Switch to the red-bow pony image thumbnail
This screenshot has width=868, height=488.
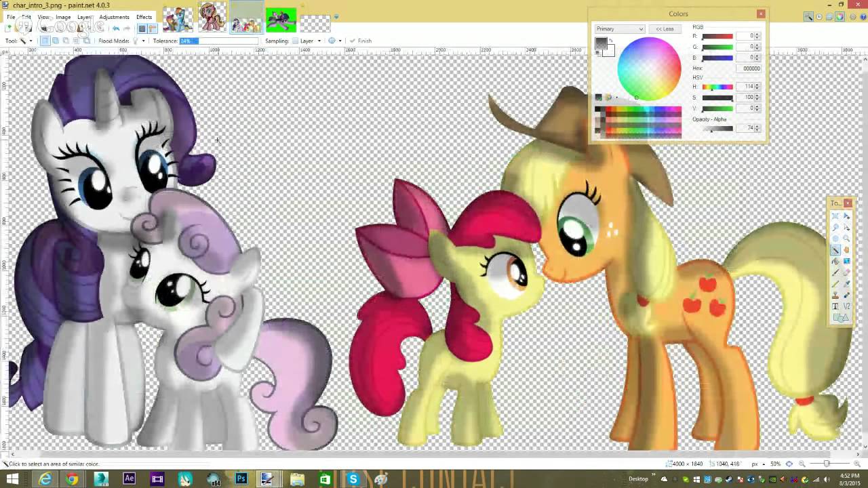pos(211,17)
